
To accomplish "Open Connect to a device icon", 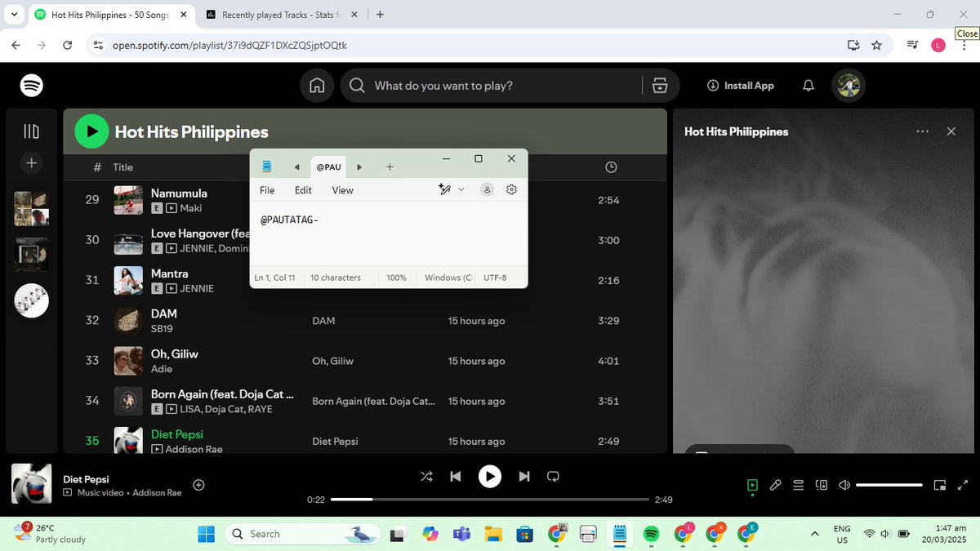I will [x=822, y=485].
